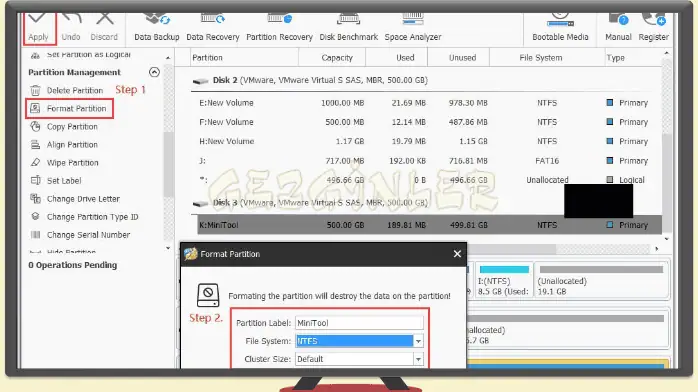Choose Change Drive Letter option
This screenshot has height=392, width=698.
point(75,199)
